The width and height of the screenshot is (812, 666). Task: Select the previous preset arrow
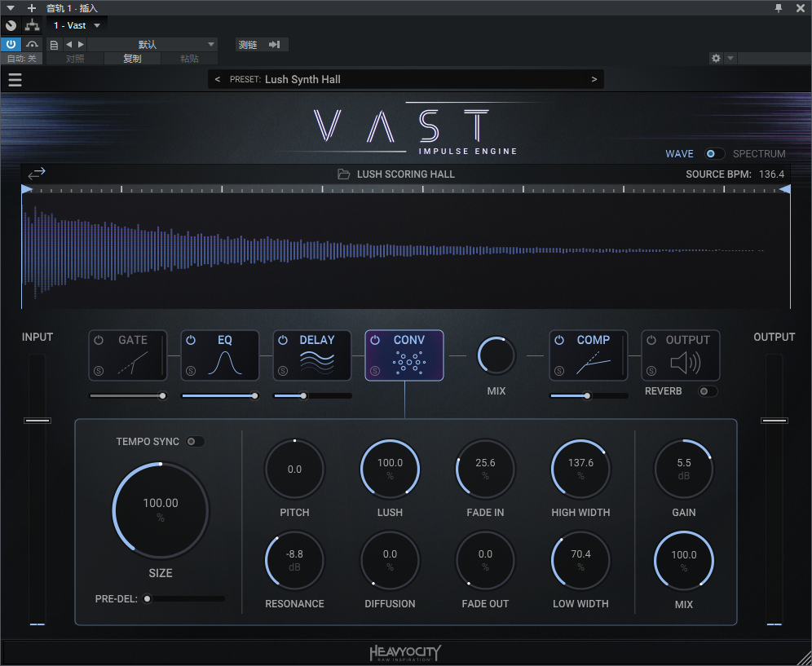(x=218, y=79)
